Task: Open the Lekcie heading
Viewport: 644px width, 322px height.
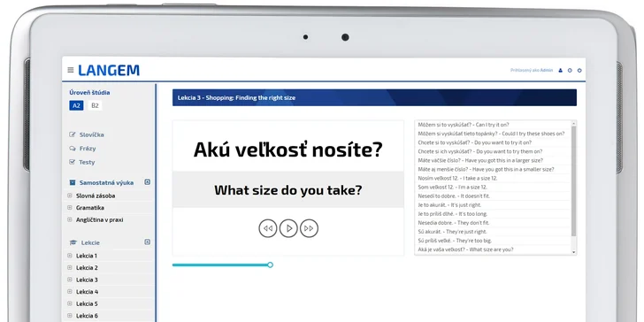Action: click(90, 242)
